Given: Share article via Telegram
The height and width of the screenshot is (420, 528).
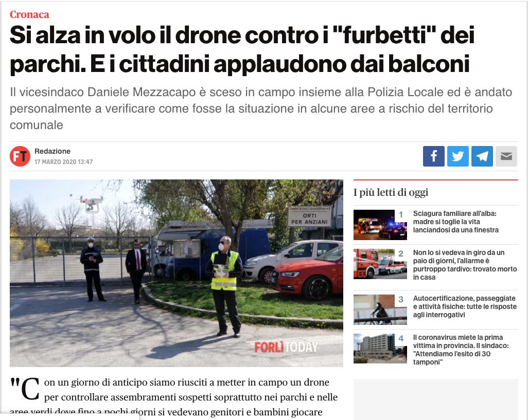Looking at the screenshot, I should (x=482, y=156).
